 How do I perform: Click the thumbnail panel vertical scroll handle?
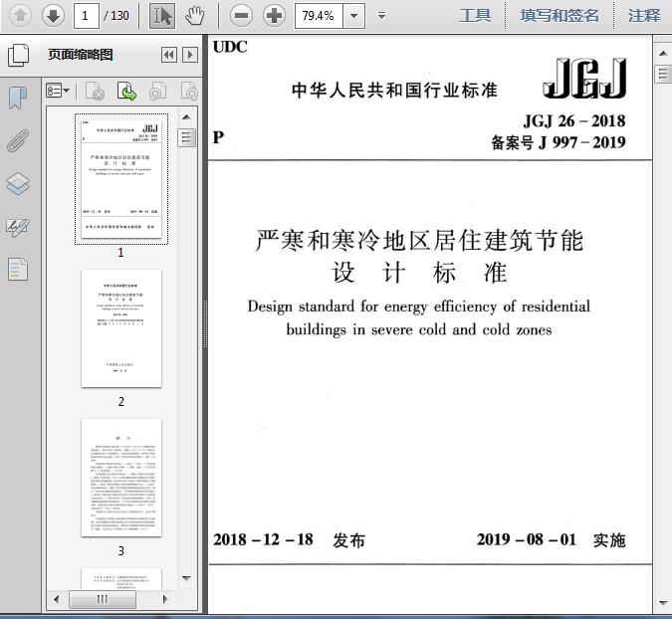pos(186,138)
